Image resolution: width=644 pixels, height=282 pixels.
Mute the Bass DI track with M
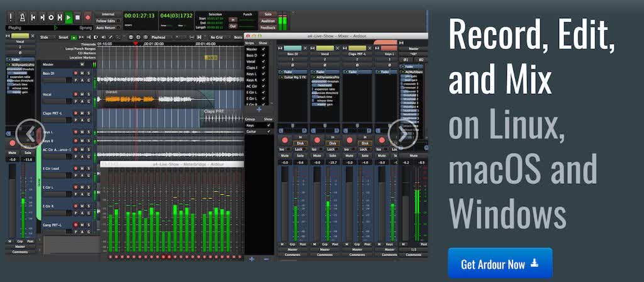pyautogui.click(x=82, y=73)
